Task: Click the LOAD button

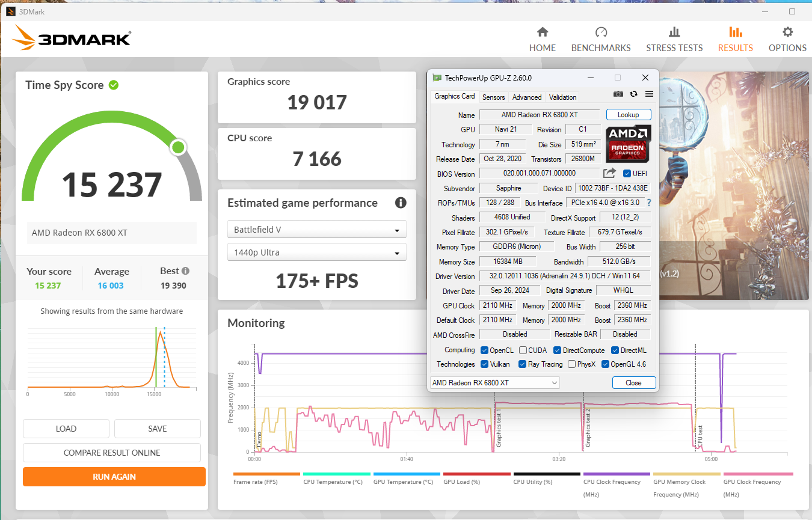Action: 66,429
